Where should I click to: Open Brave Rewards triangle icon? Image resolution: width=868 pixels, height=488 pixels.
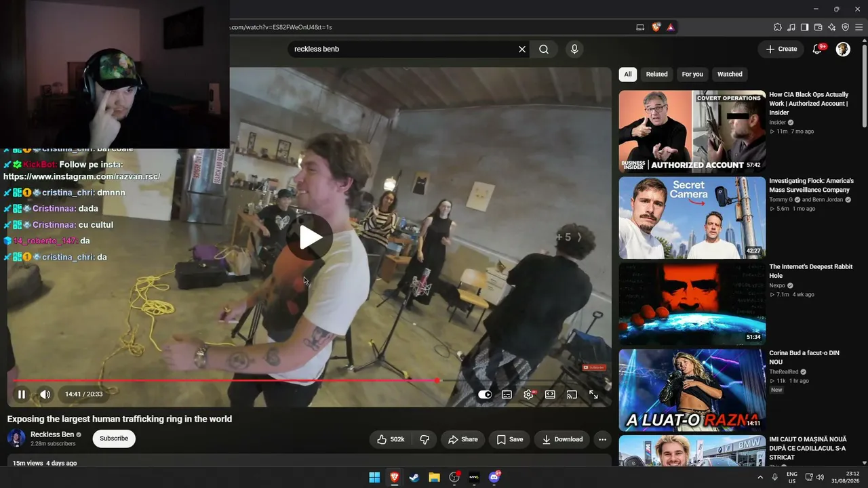[671, 27]
